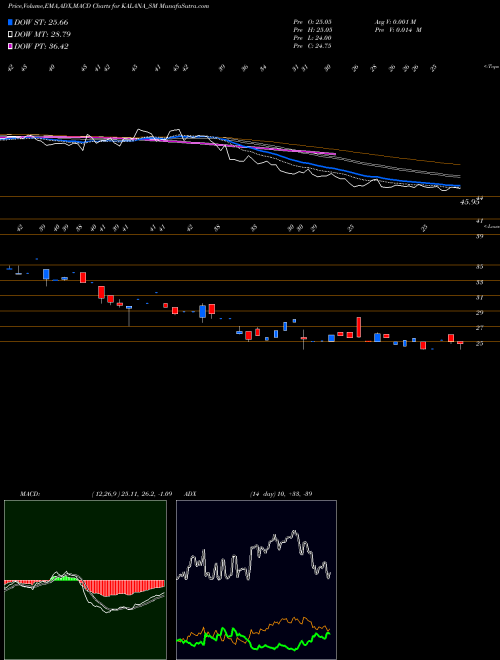The width and height of the screenshot is (500, 660).
Task: Select the DOW MT: 28.79 label
Action: (x=43, y=35)
